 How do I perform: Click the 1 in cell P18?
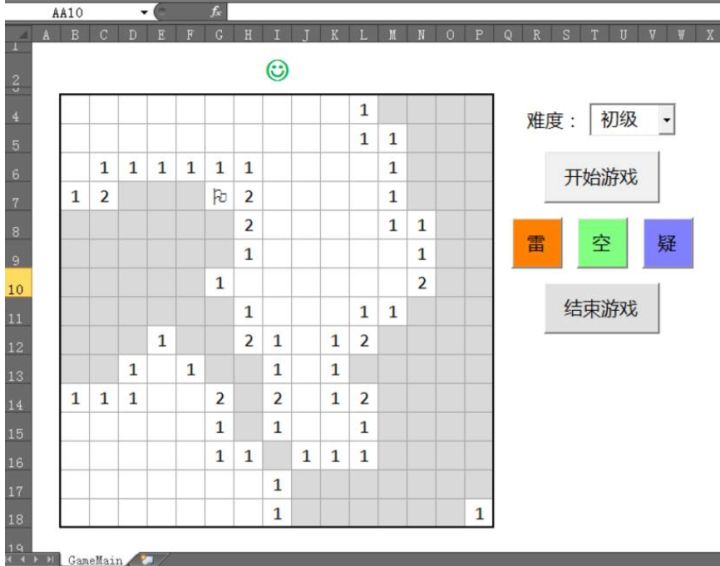[x=479, y=514]
